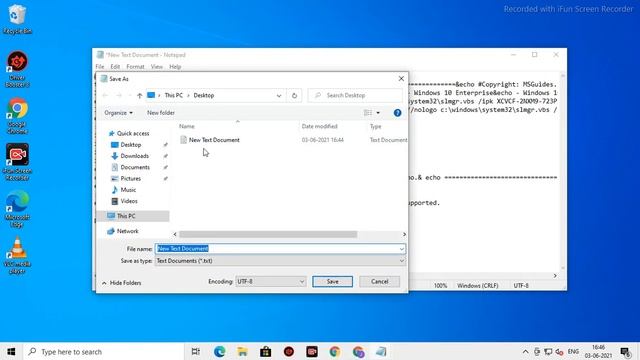Open Notepad View menu
This screenshot has height=360, width=640.
(x=157, y=67)
